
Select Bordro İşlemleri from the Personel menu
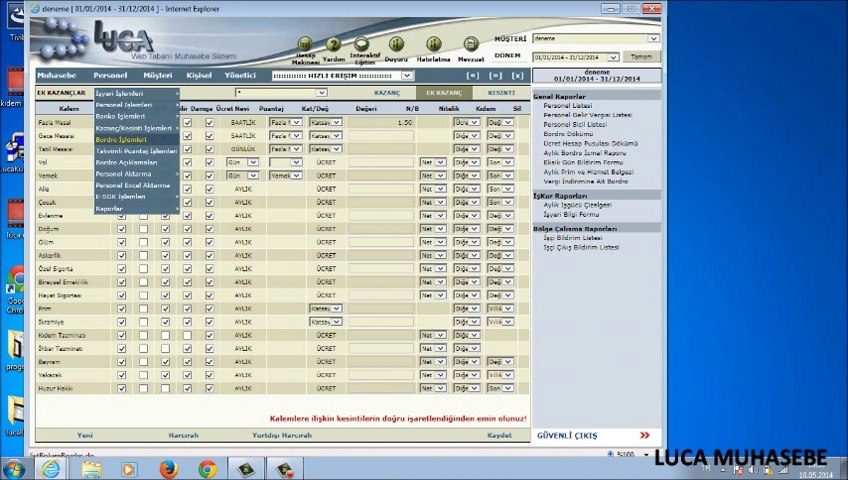(x=121, y=140)
